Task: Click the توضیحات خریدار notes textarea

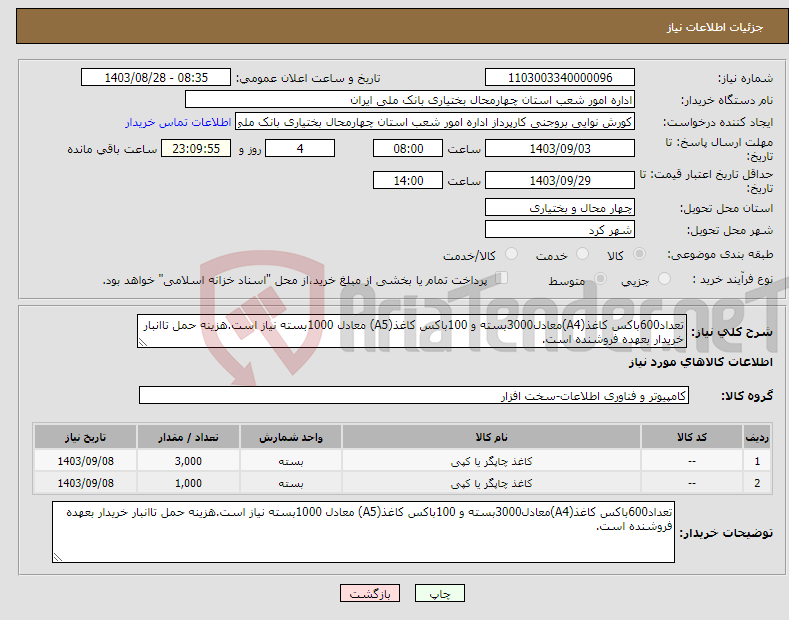Action: tap(363, 532)
